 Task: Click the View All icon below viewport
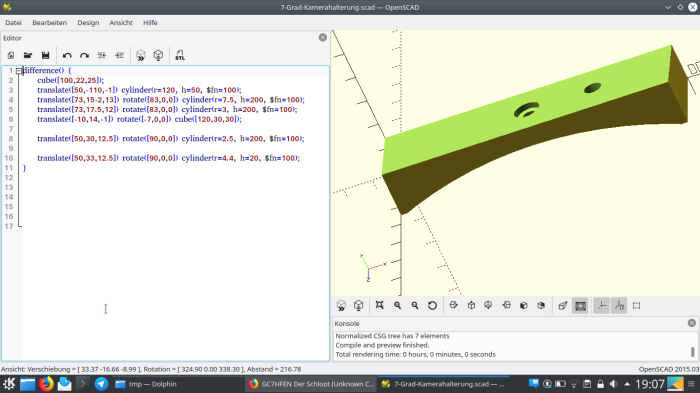(379, 305)
